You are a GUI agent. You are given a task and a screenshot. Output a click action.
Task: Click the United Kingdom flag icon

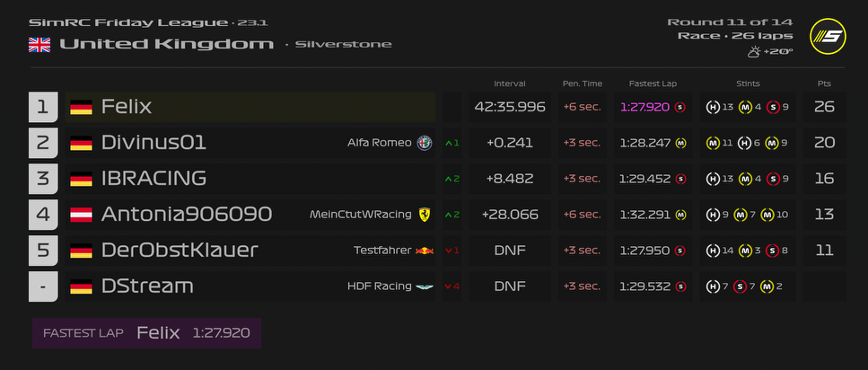click(x=39, y=44)
